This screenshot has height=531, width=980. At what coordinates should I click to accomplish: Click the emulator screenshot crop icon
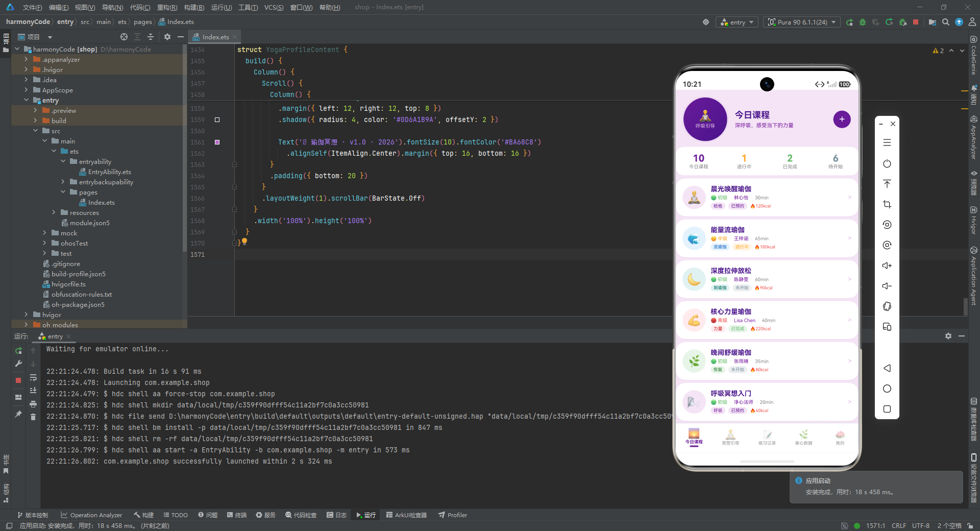click(x=887, y=204)
